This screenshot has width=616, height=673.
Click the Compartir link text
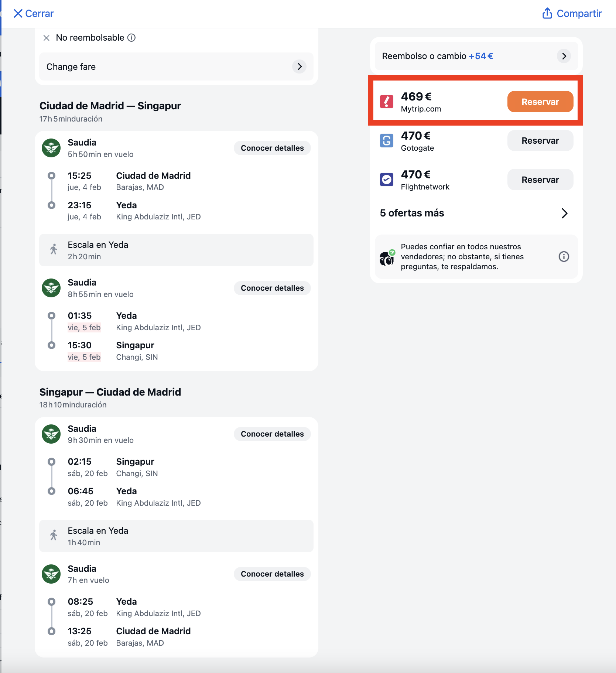click(579, 14)
